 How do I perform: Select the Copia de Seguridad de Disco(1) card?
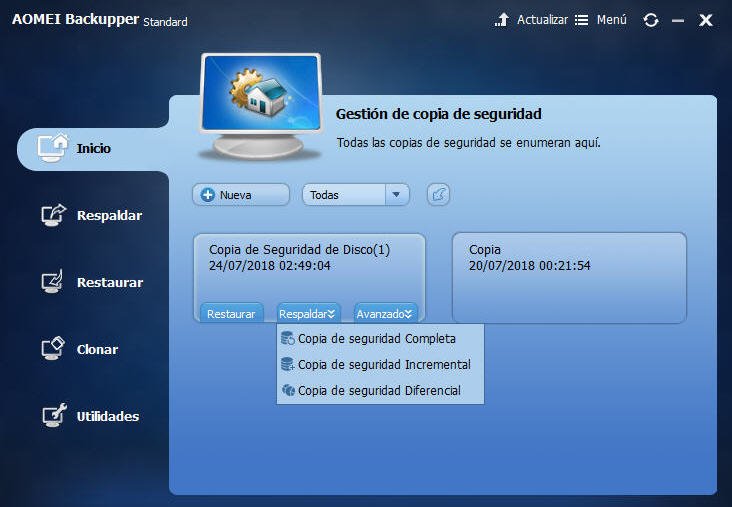point(309,278)
